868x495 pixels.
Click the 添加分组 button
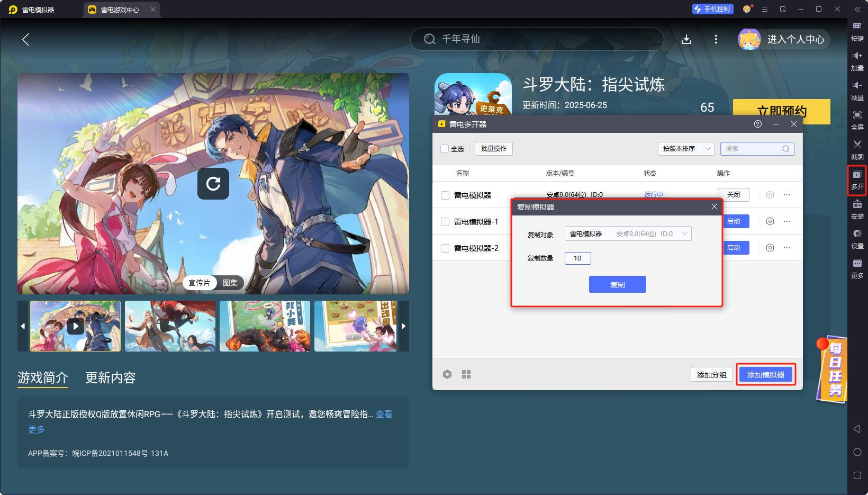pos(712,374)
